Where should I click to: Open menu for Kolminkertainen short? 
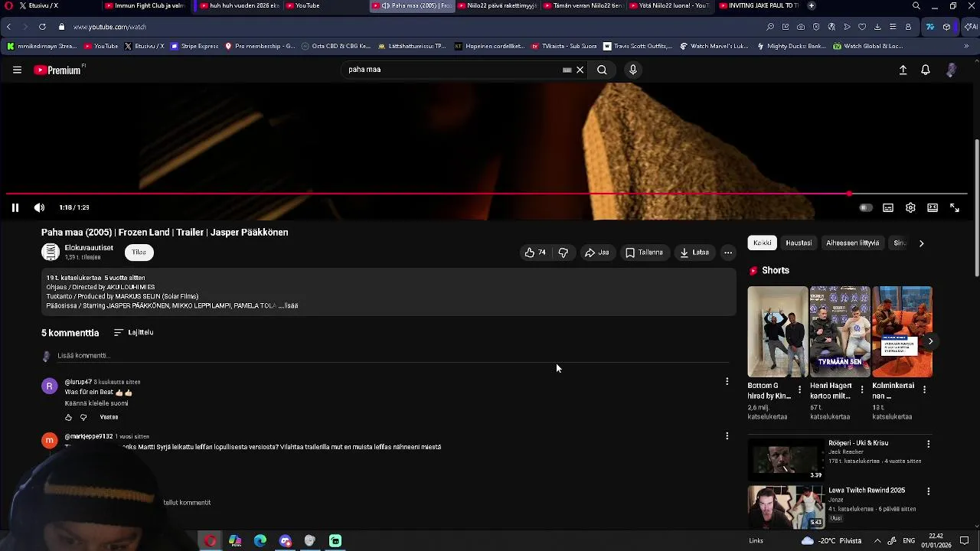point(924,390)
